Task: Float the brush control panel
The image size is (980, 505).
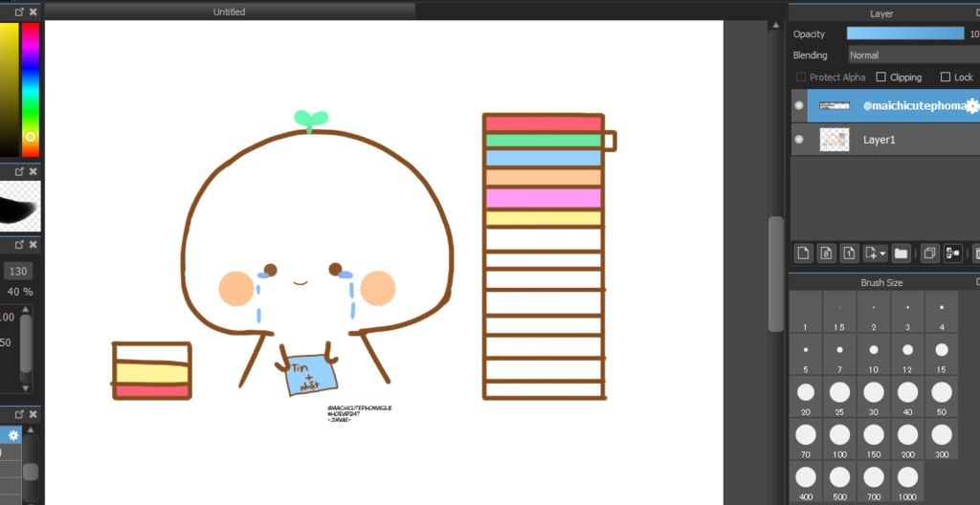Action: (19, 245)
